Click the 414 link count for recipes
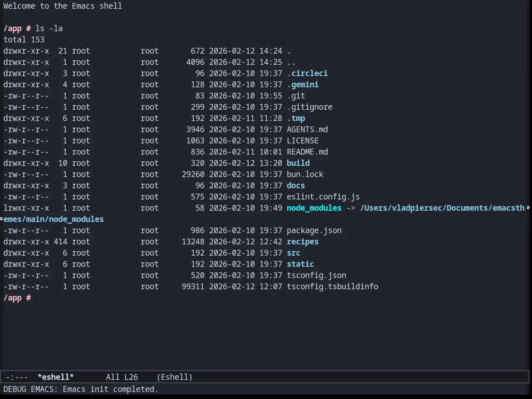Viewport: 532px width, 399px height. click(60, 241)
